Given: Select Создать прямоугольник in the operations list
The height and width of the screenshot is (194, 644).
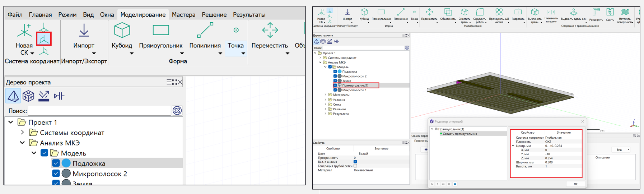Looking at the screenshot, I should click(x=459, y=134).
